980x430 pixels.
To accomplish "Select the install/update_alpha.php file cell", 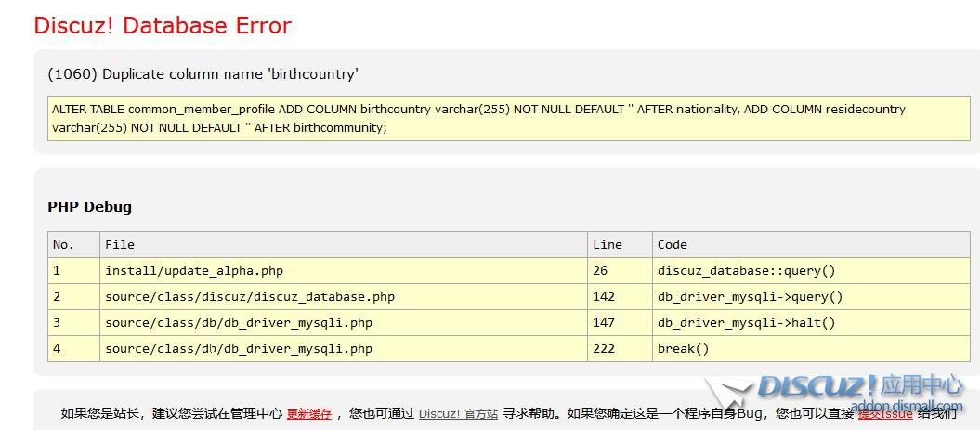I will 344,270.
